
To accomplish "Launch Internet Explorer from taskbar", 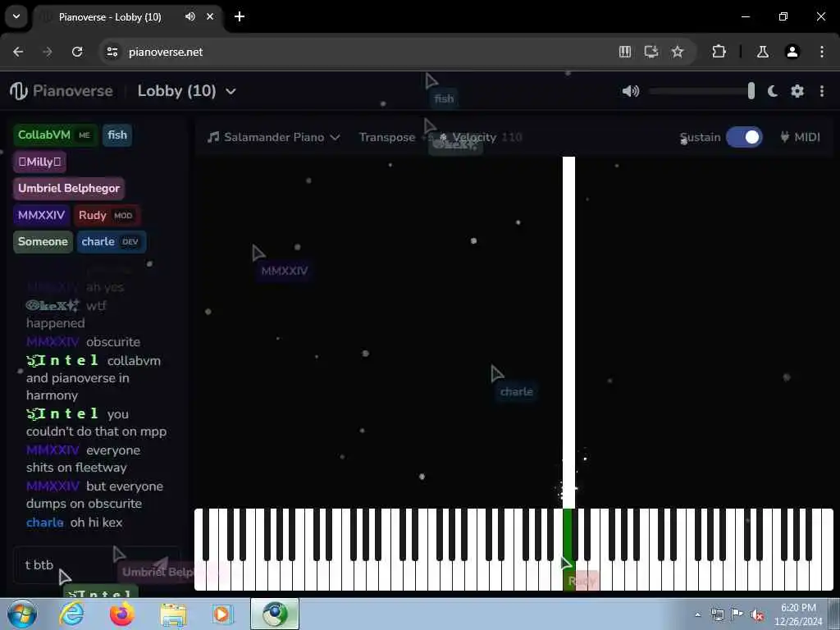I will pyautogui.click(x=71, y=614).
